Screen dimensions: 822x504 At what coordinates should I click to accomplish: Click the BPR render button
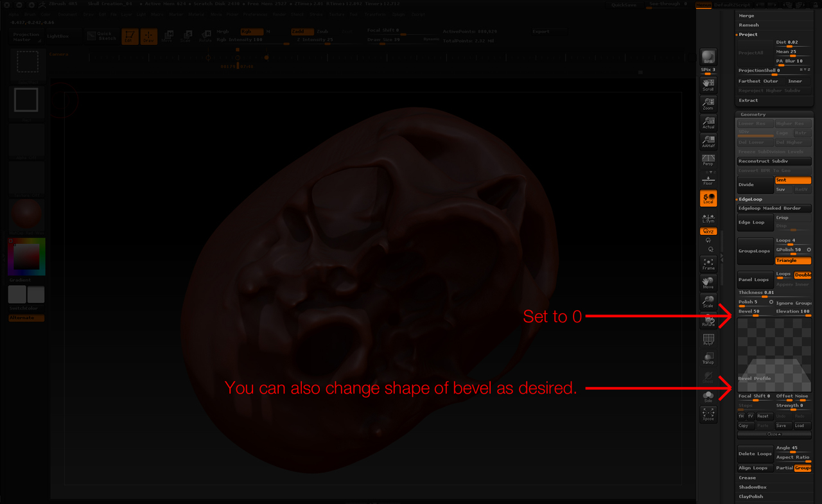tap(708, 56)
